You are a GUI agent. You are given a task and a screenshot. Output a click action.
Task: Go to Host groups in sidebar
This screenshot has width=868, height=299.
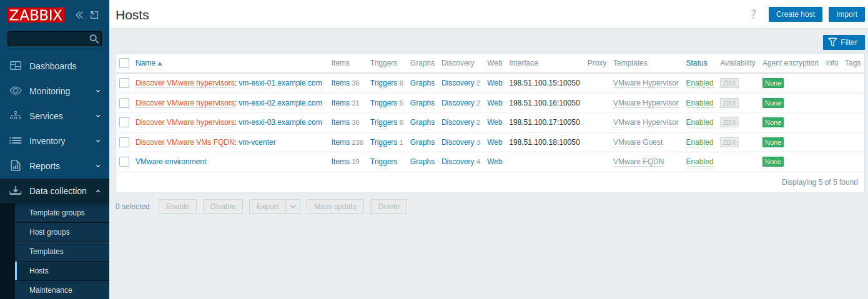tap(49, 232)
